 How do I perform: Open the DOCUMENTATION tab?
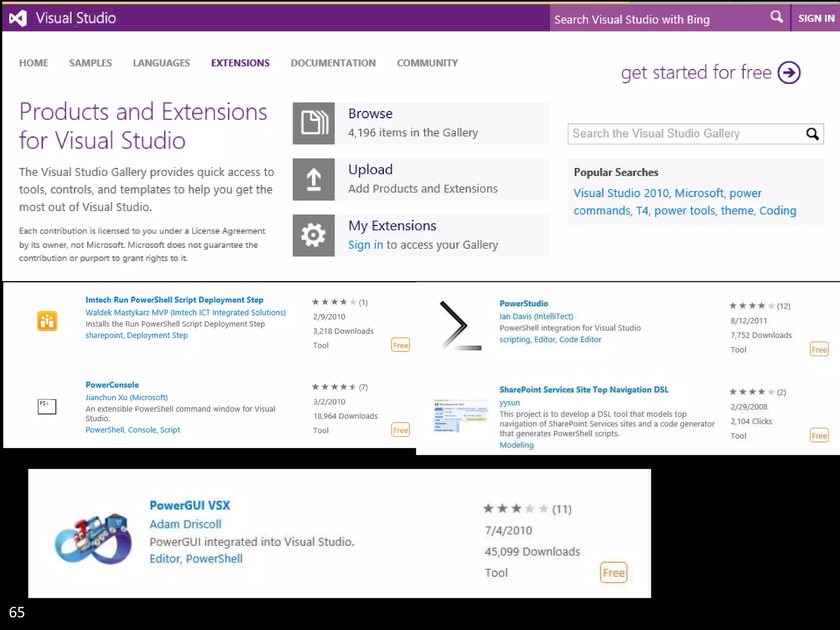click(x=333, y=63)
